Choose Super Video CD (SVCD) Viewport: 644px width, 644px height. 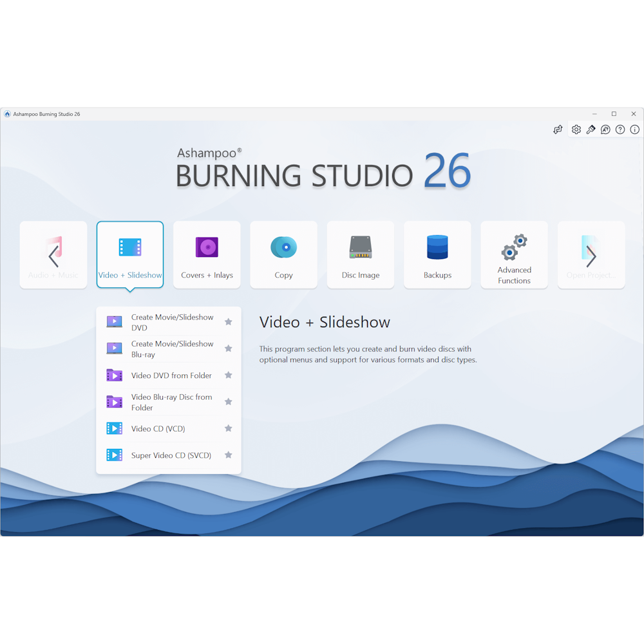tap(168, 455)
